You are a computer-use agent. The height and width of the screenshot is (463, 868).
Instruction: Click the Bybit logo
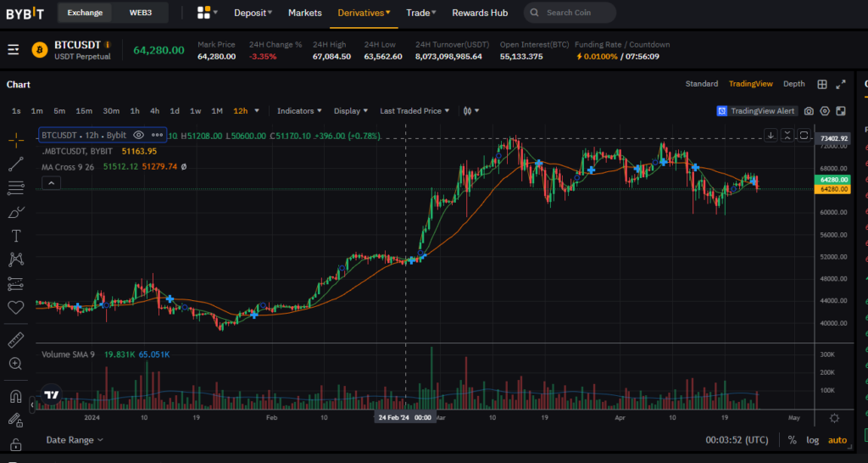(25, 13)
